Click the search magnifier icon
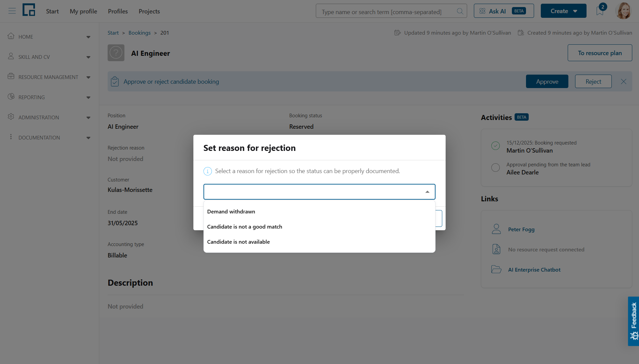 (x=460, y=11)
